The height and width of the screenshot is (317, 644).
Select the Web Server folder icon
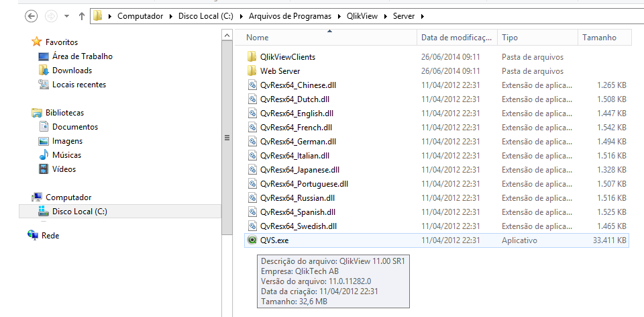pos(252,71)
